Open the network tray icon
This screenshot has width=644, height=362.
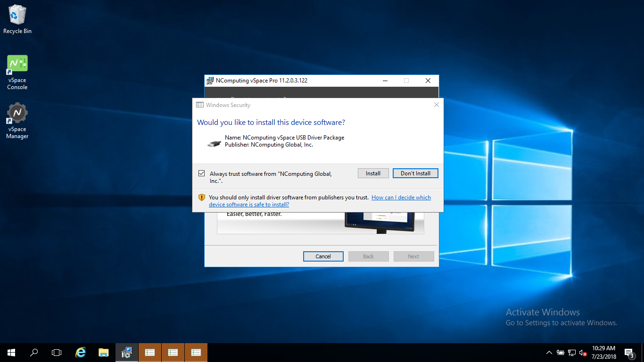pos(572,353)
